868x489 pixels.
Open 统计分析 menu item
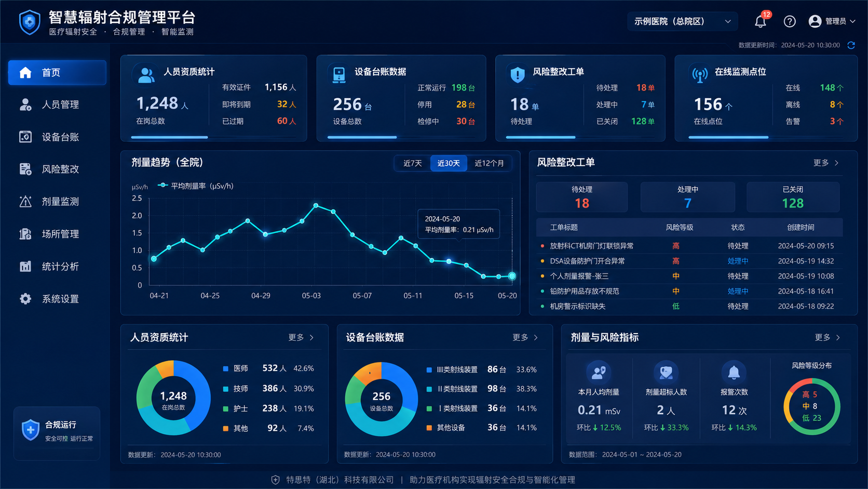[x=57, y=266]
